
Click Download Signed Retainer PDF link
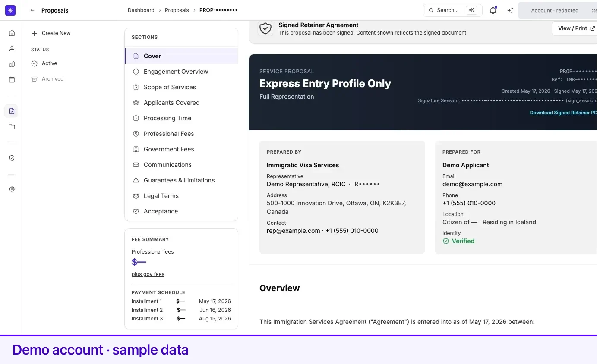(563, 113)
